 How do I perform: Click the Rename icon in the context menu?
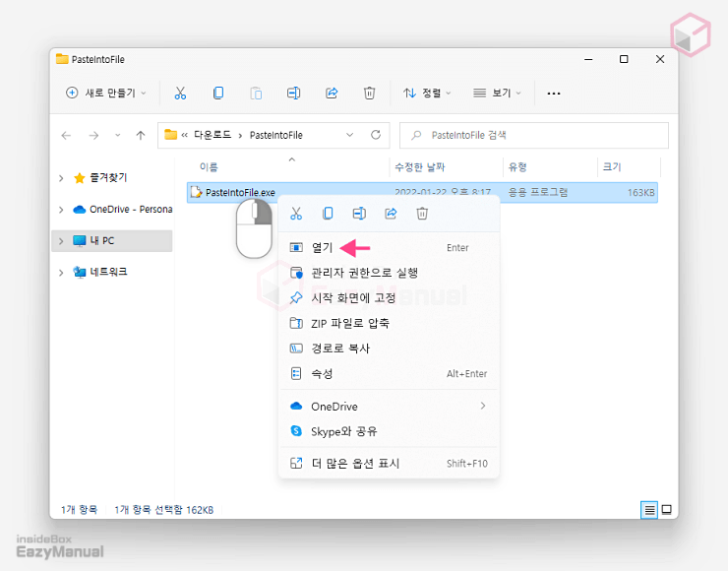click(359, 214)
